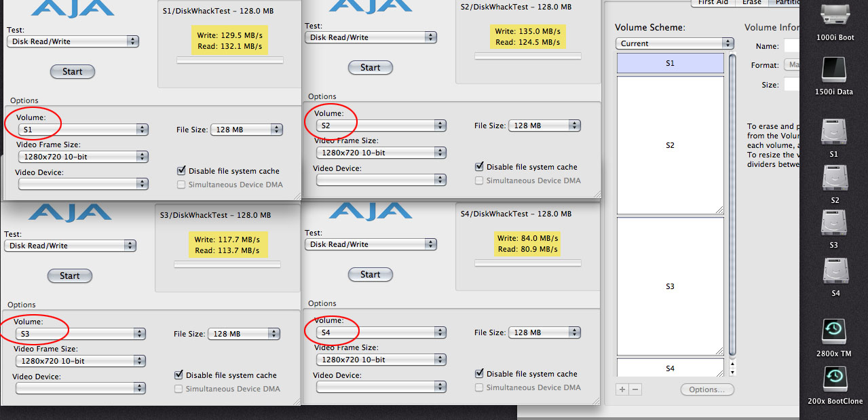The image size is (868, 420).
Task: Check Simultaneous Device DMA in S2 window
Action: pos(480,180)
